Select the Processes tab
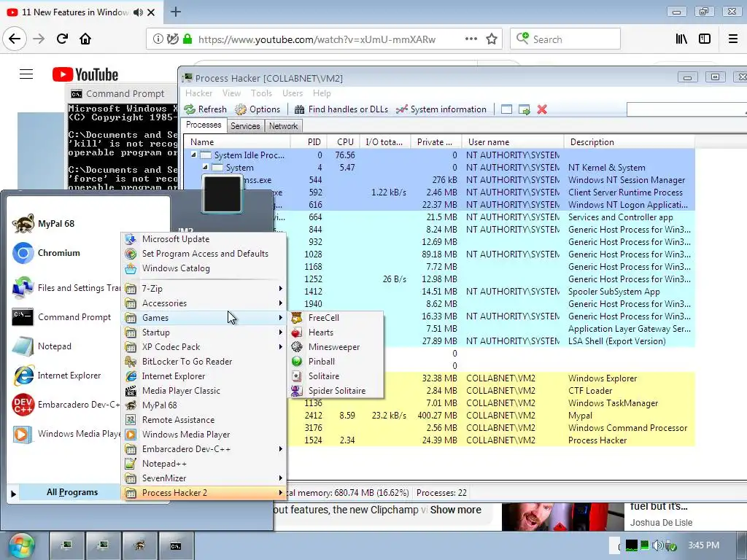Viewport: 747px width, 560px height. click(x=204, y=125)
